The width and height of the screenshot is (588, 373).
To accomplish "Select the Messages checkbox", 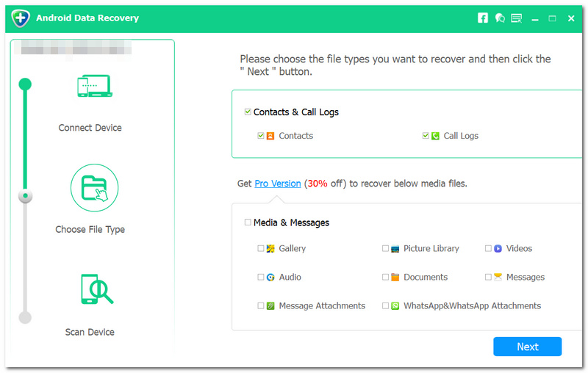I will [488, 277].
